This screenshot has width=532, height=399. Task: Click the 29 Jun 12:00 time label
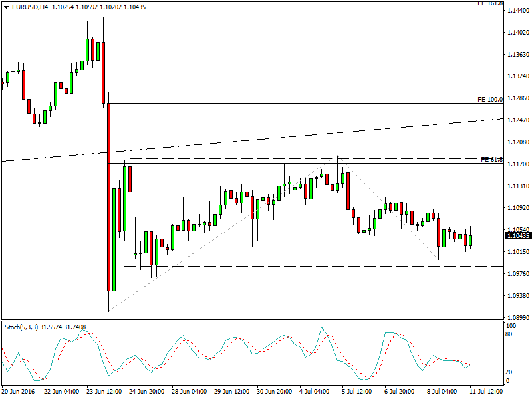tap(232, 391)
